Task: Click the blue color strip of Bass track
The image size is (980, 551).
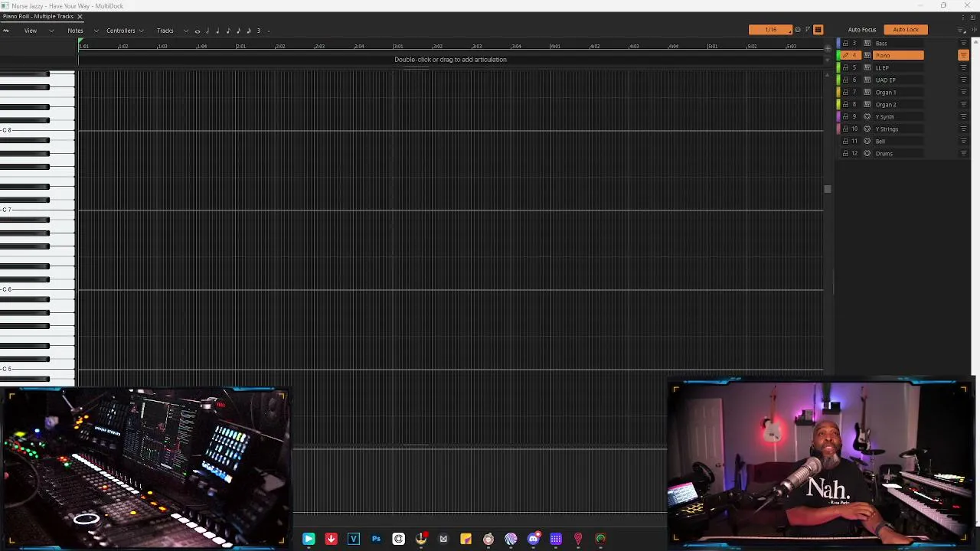Action: point(838,43)
